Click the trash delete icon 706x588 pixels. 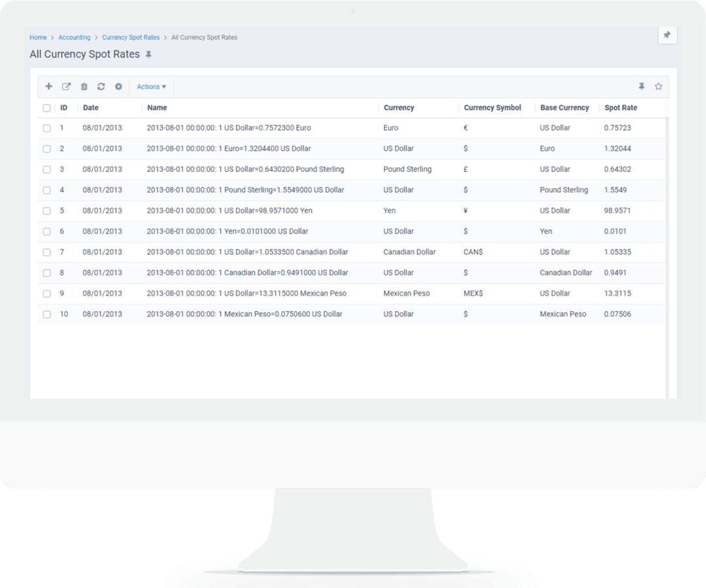click(84, 86)
